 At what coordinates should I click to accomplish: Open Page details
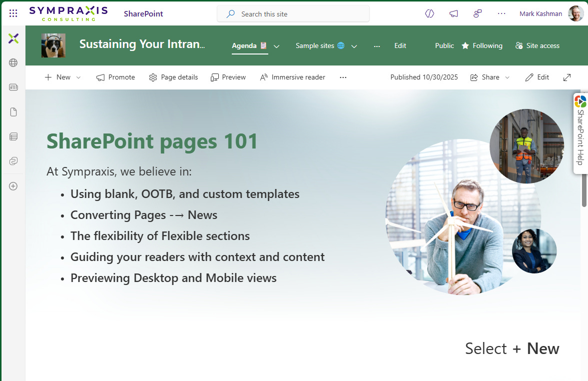(x=173, y=77)
